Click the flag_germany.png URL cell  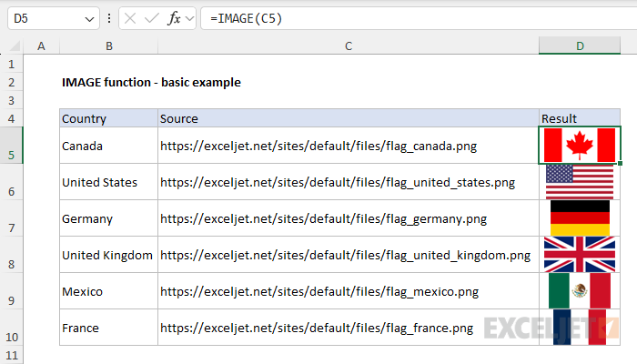(x=349, y=218)
